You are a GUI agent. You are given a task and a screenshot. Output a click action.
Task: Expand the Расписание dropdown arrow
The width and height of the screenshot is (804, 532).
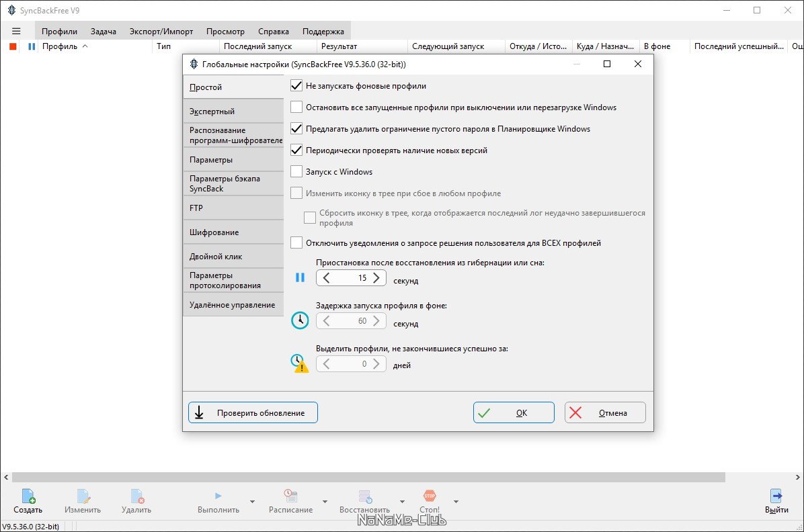point(325,502)
